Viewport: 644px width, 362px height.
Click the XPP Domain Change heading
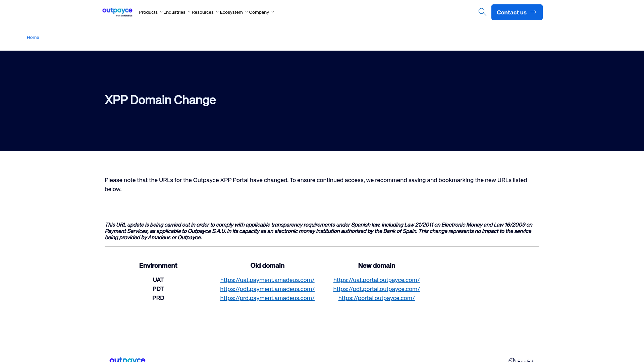tap(160, 100)
